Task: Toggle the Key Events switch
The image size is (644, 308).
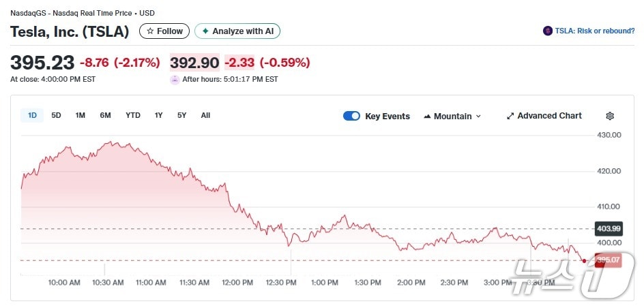Action: [x=351, y=116]
